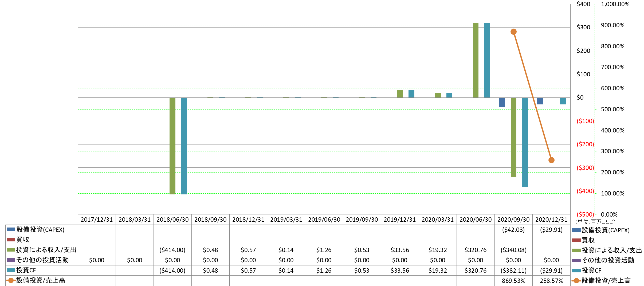This screenshot has height=286, width=644.
Task: Select ($414.00) in the 投資による収入/支出 row
Action: point(172,250)
